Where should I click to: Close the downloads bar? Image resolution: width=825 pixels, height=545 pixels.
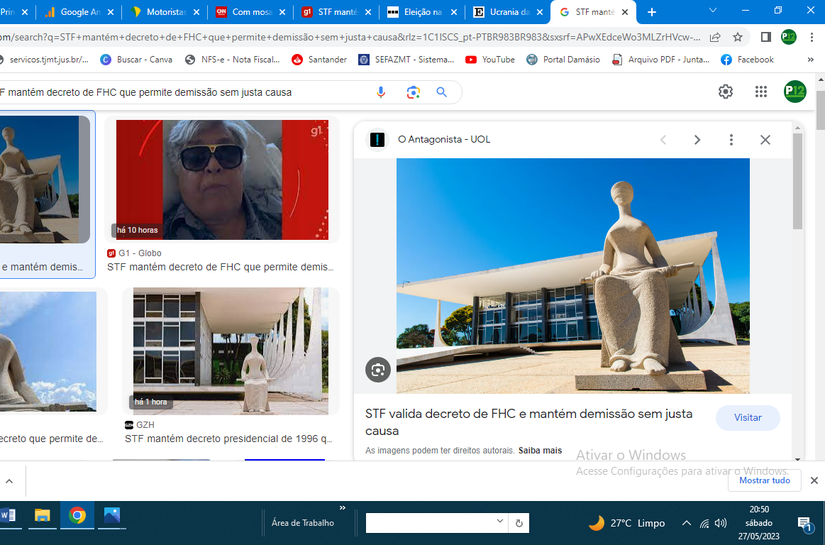[814, 480]
